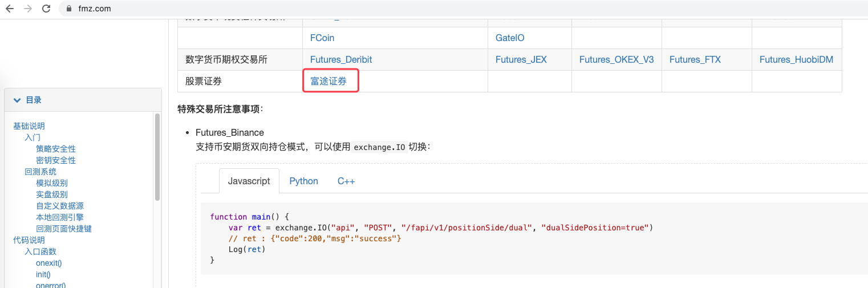Switch to the Python code tab

pos(303,181)
